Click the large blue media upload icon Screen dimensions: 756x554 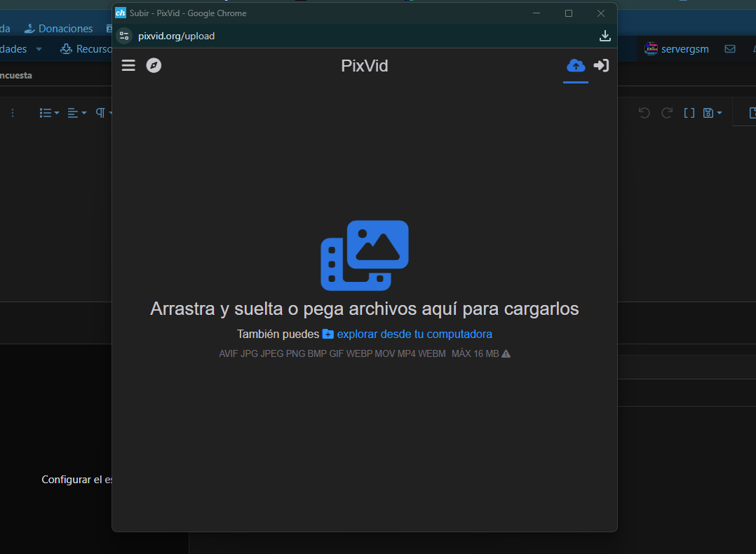pos(365,255)
